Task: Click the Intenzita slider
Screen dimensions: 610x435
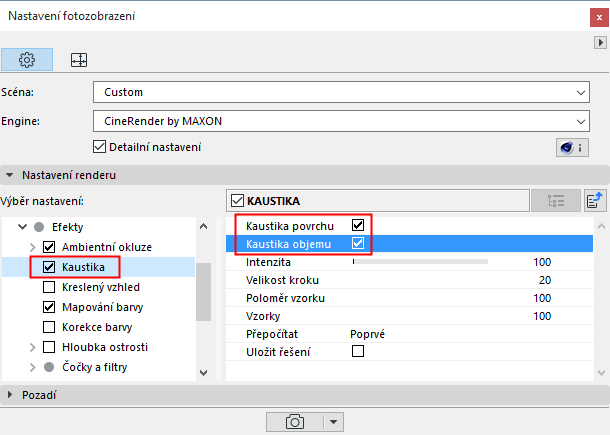Action: tap(420, 261)
